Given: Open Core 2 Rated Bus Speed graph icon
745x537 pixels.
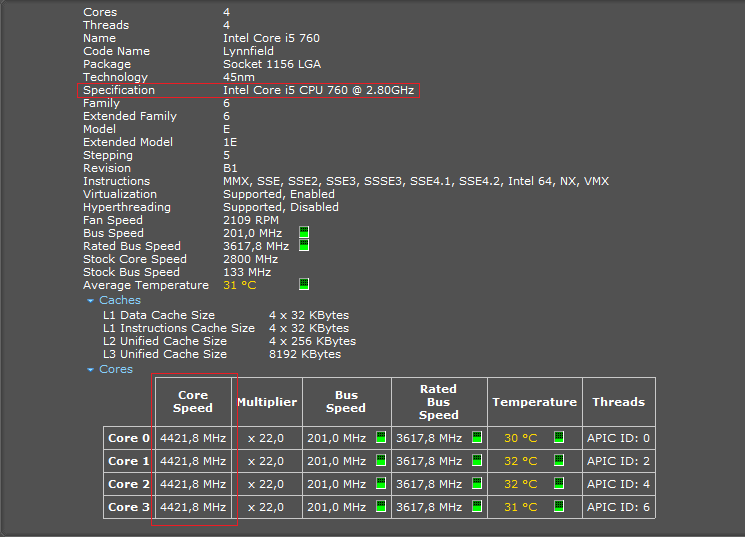Looking at the screenshot, I should (477, 483).
